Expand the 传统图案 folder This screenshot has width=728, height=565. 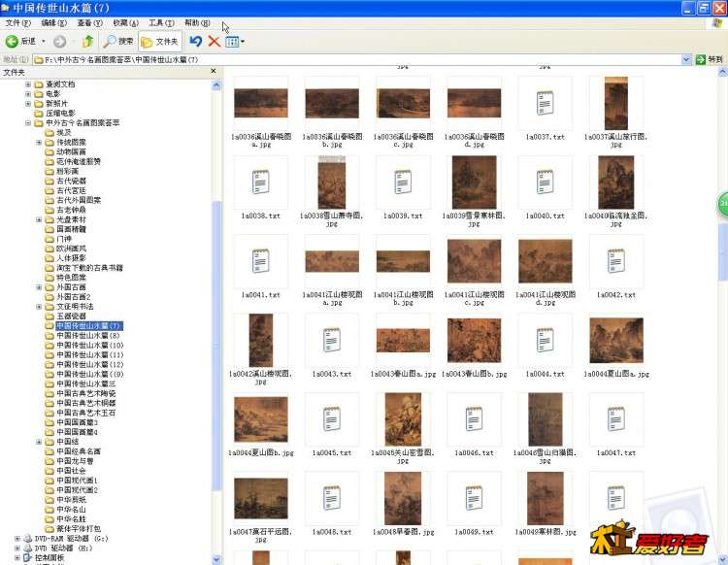pyautogui.click(x=39, y=142)
